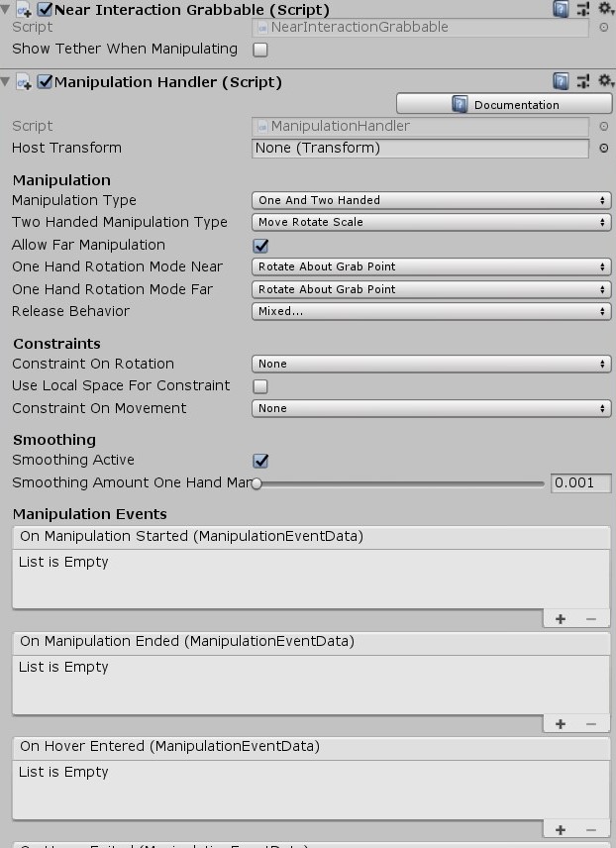Open Release Behavior dropdown
The image size is (616, 848).
coord(431,311)
